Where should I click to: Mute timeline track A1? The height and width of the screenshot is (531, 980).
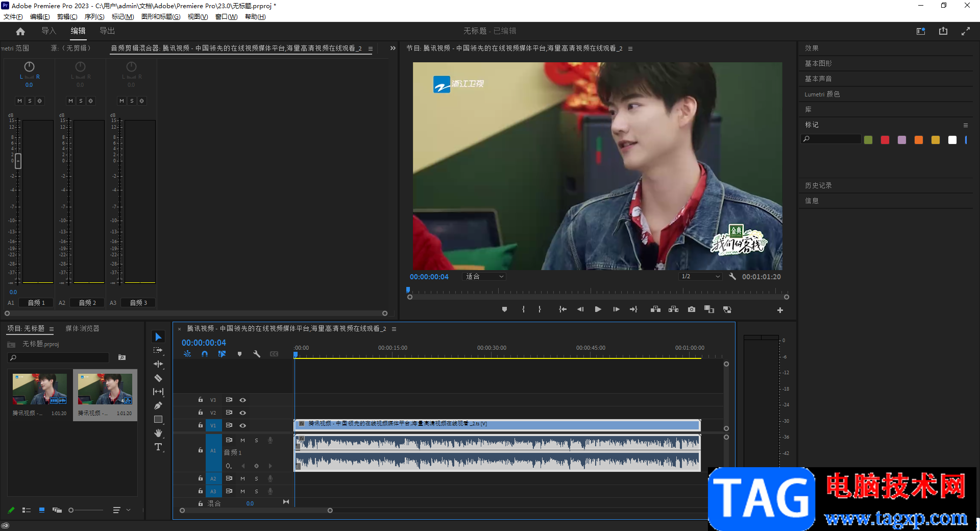coord(242,440)
